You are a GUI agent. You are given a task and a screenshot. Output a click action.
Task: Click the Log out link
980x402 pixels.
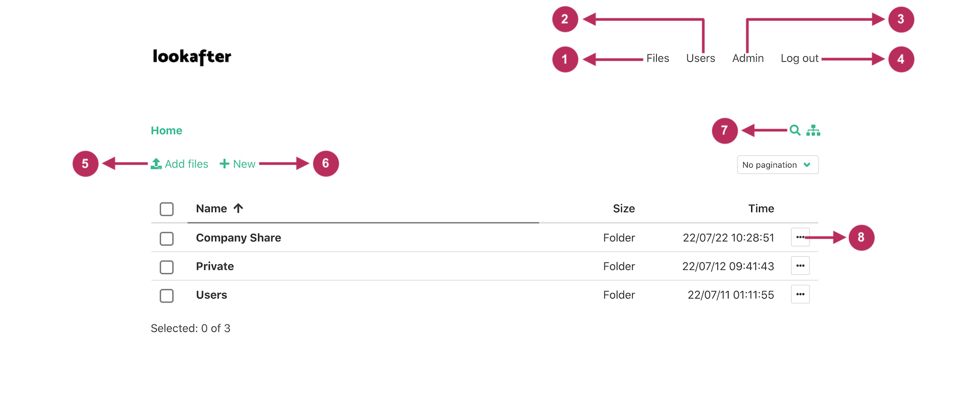(799, 58)
